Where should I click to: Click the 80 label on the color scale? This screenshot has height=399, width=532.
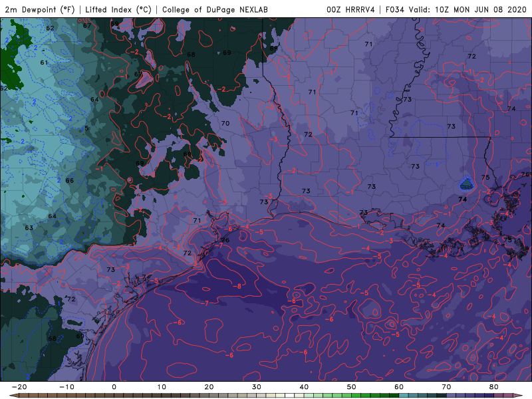(494, 387)
